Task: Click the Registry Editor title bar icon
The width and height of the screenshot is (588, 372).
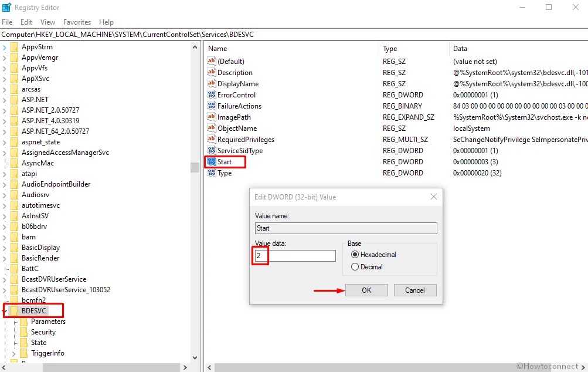Action: click(x=8, y=7)
